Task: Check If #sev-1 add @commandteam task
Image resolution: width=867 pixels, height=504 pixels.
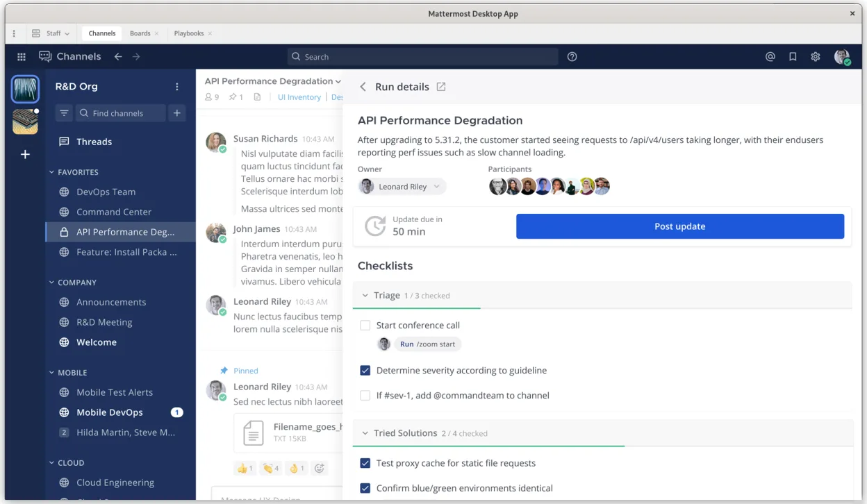Action: 365,396
